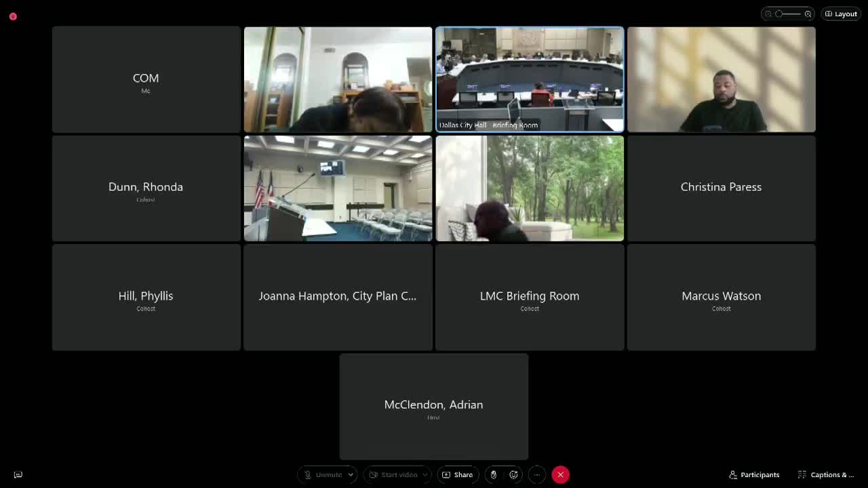Select the Dunn, Rhonda participant tile
The width and height of the screenshot is (868, 488).
pos(146,188)
